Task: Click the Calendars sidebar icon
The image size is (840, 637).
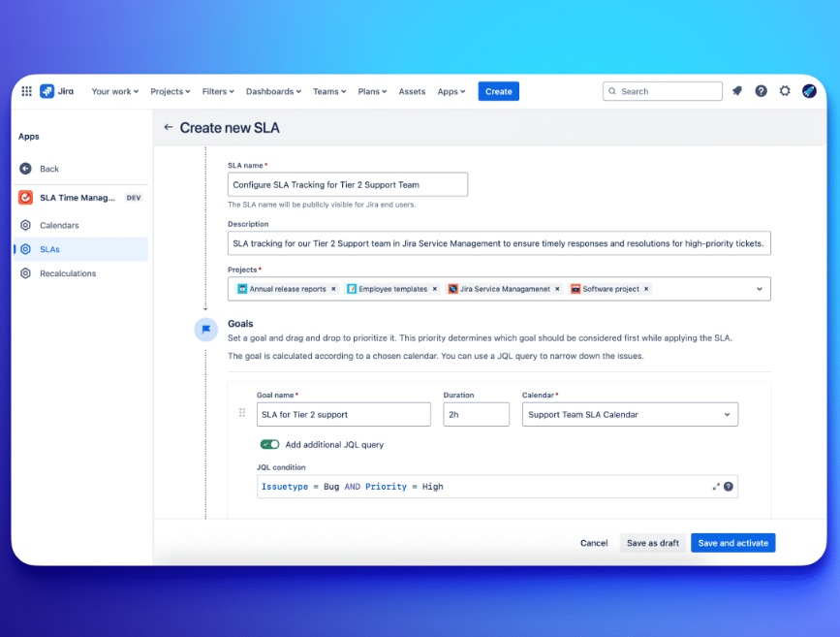Action: pyautogui.click(x=24, y=224)
